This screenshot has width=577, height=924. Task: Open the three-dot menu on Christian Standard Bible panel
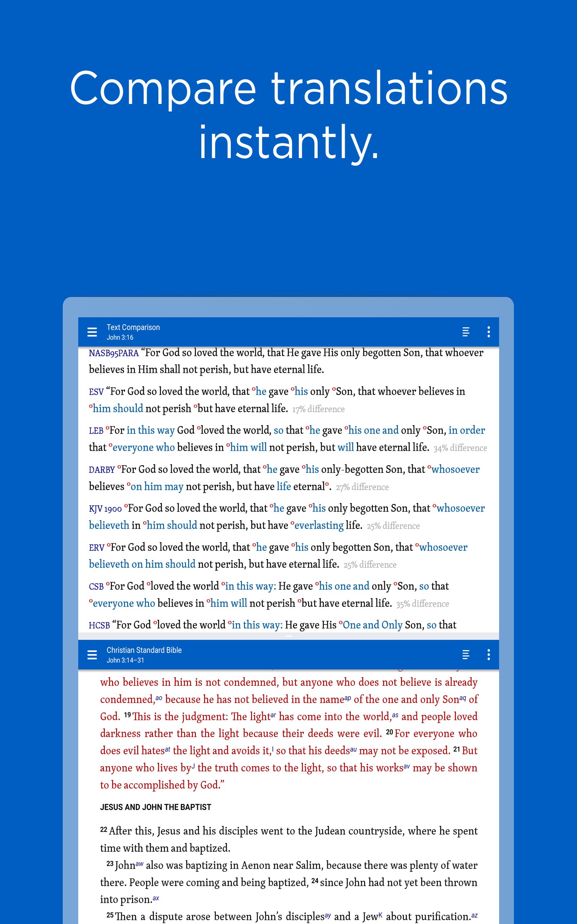(x=488, y=654)
